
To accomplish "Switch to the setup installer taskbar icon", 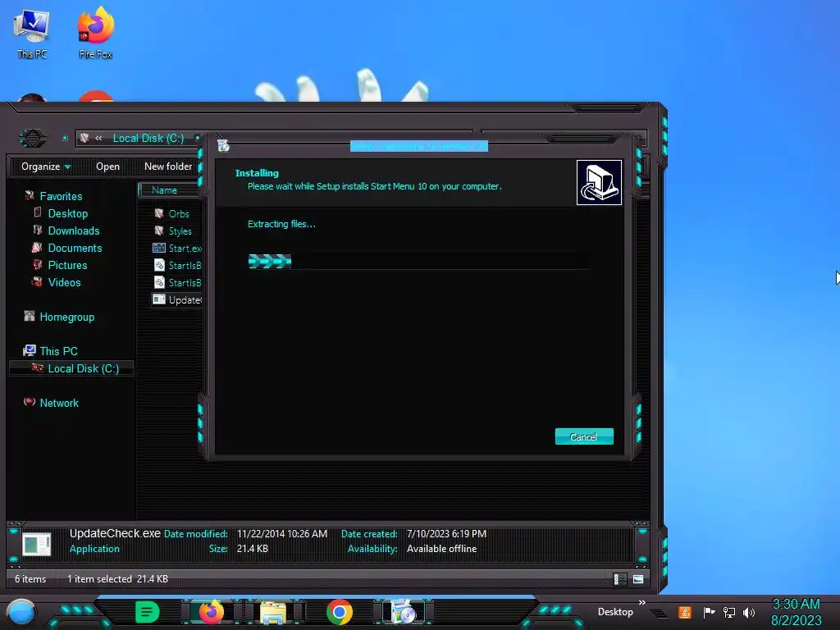I will (404, 612).
